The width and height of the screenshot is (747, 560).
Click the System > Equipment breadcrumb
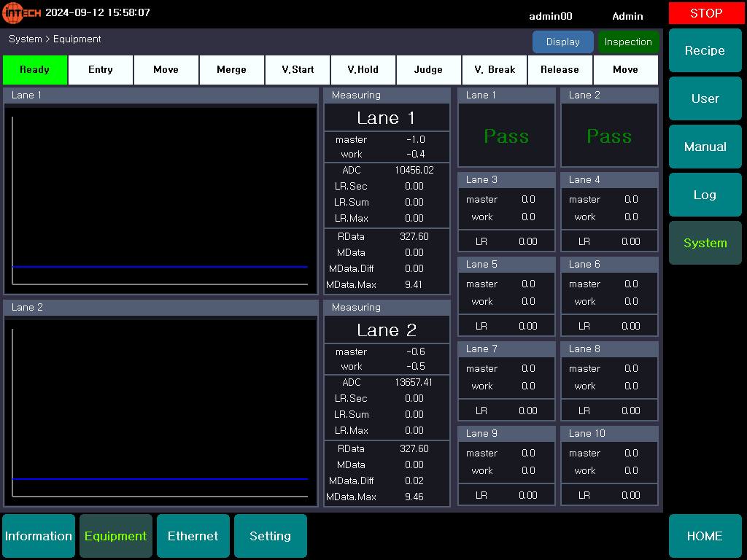coord(55,39)
